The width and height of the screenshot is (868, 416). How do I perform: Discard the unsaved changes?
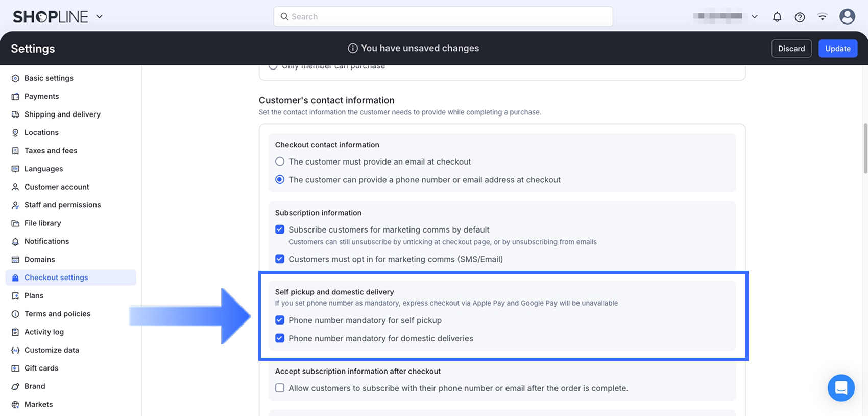791,49
